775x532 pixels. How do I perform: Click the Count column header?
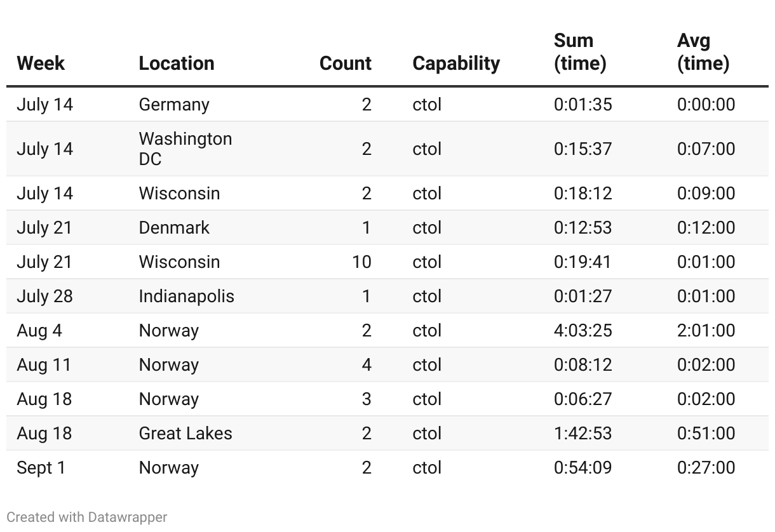pyautogui.click(x=345, y=63)
